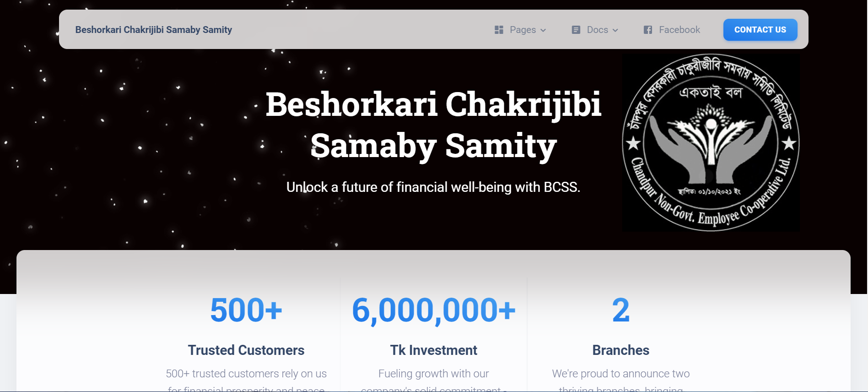Screen dimensions: 868x392
Task: Click the Beshorkari Chakrijibi Samaby Samity brand link
Action: coord(153,30)
